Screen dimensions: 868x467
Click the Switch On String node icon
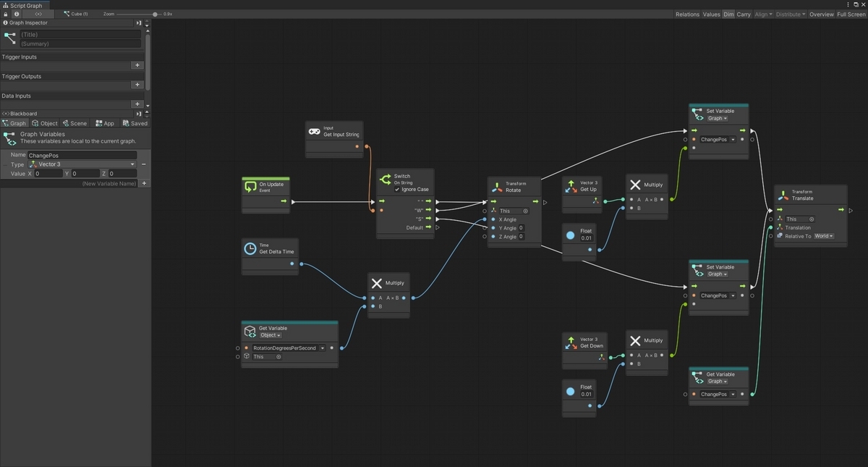pos(385,179)
